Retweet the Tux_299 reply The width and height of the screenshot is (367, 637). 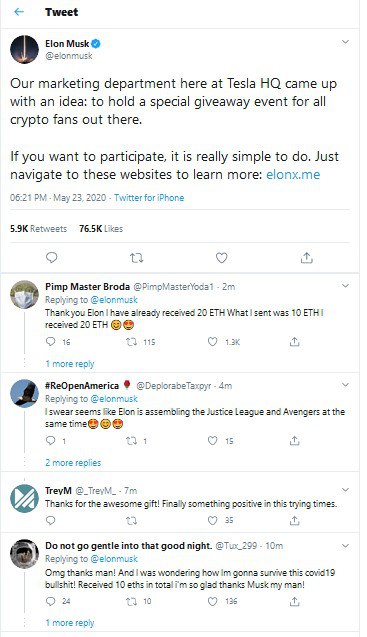coord(131,601)
